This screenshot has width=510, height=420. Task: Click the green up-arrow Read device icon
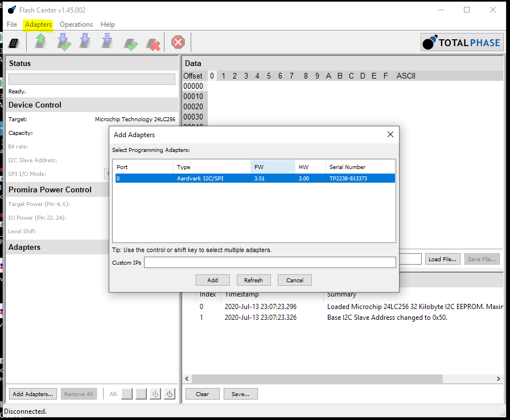pos(40,42)
